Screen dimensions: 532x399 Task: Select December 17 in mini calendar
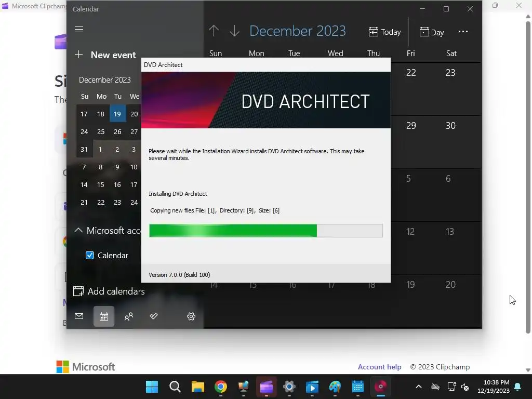click(x=84, y=114)
